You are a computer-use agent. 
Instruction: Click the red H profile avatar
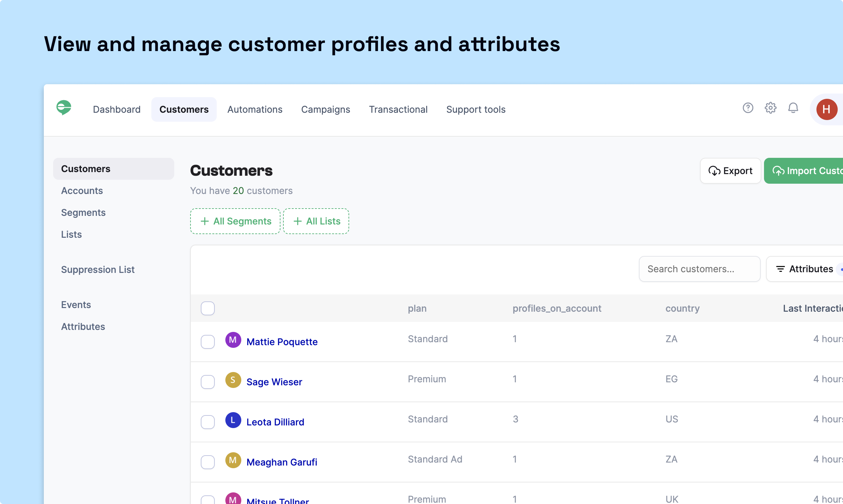(x=826, y=109)
